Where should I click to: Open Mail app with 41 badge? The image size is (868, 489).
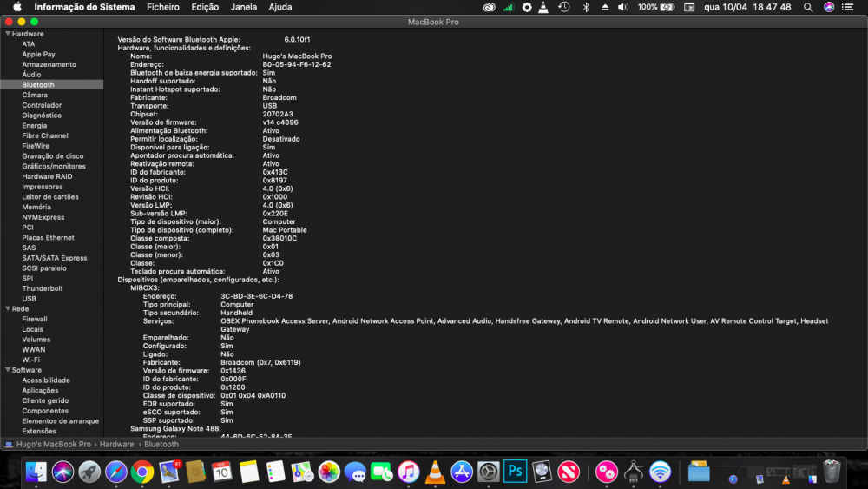tap(169, 472)
